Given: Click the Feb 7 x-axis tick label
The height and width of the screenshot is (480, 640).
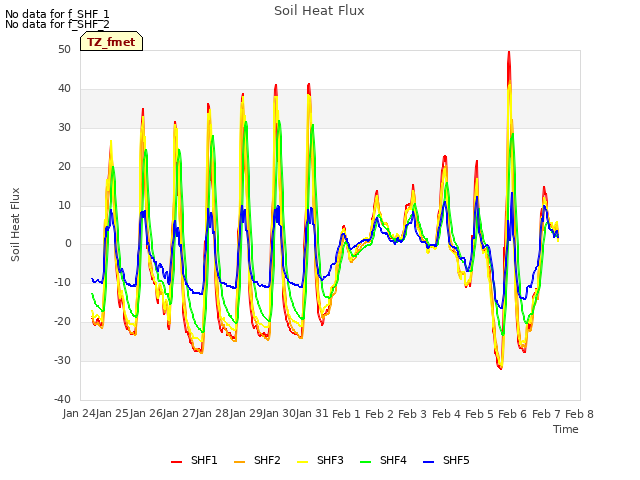Looking at the screenshot, I should tap(546, 414).
